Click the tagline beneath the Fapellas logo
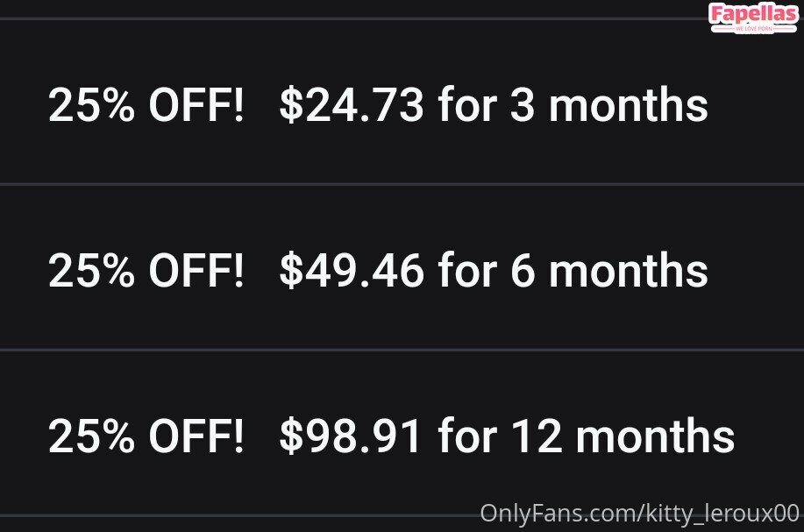 [x=753, y=29]
